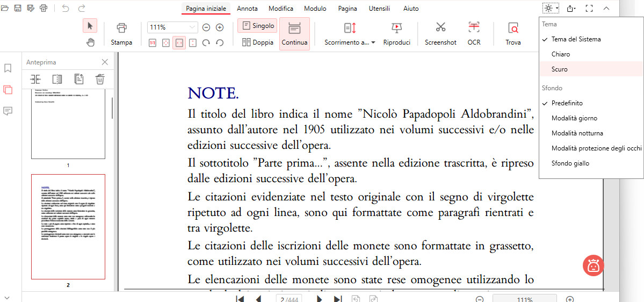Switch to the Modifica tab
The image size is (644, 302).
[x=280, y=9]
